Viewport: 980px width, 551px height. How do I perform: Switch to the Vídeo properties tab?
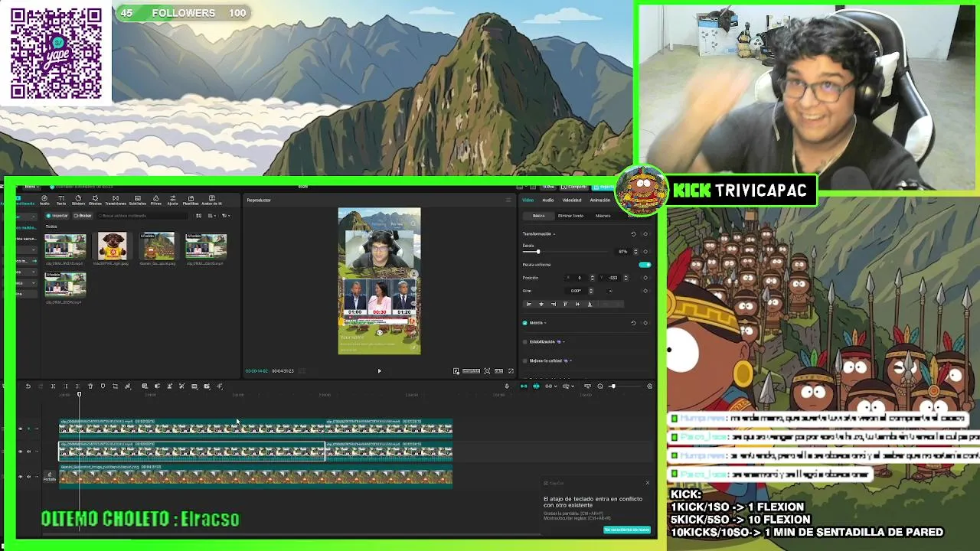(528, 200)
